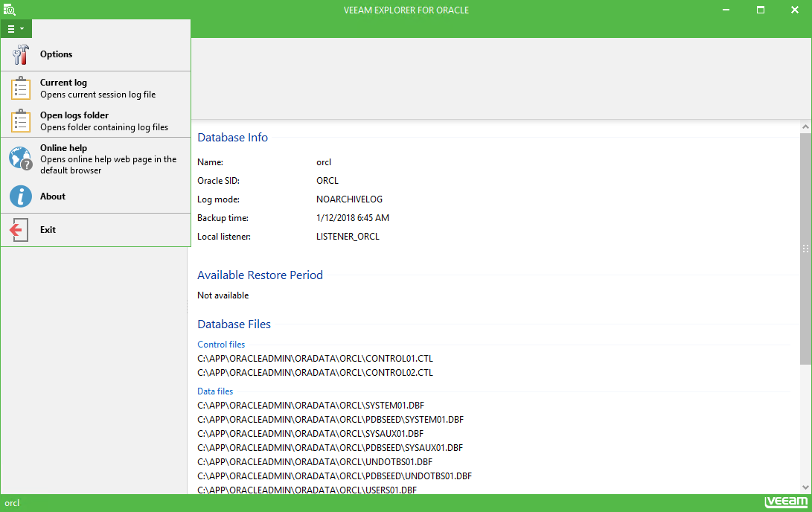Choose Open logs folder menu entry
812x512 pixels.
coord(96,121)
